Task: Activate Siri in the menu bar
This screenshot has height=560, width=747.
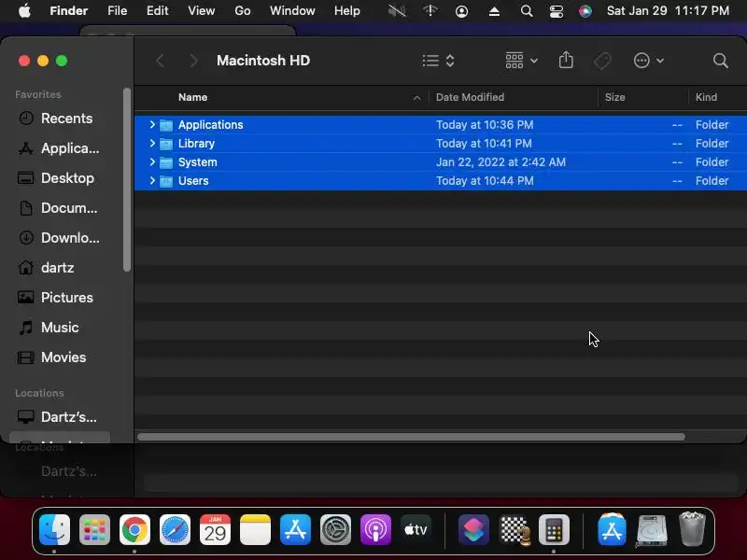Action: point(585,11)
